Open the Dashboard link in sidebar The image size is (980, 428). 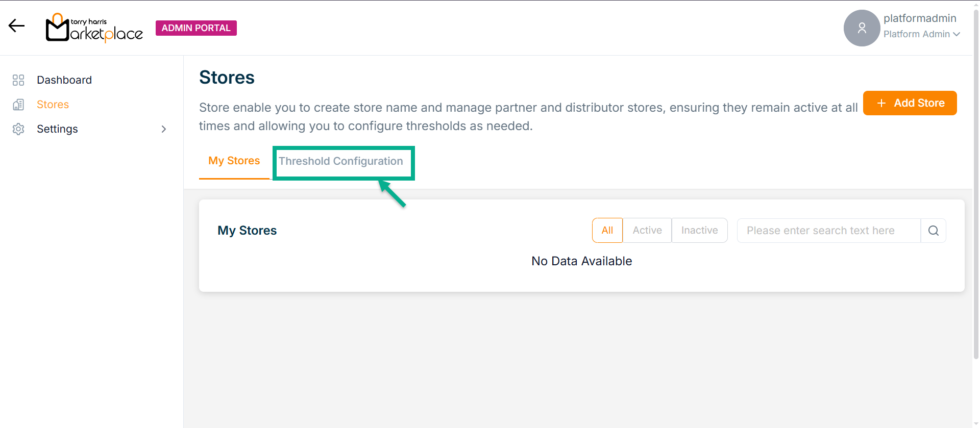tap(64, 80)
